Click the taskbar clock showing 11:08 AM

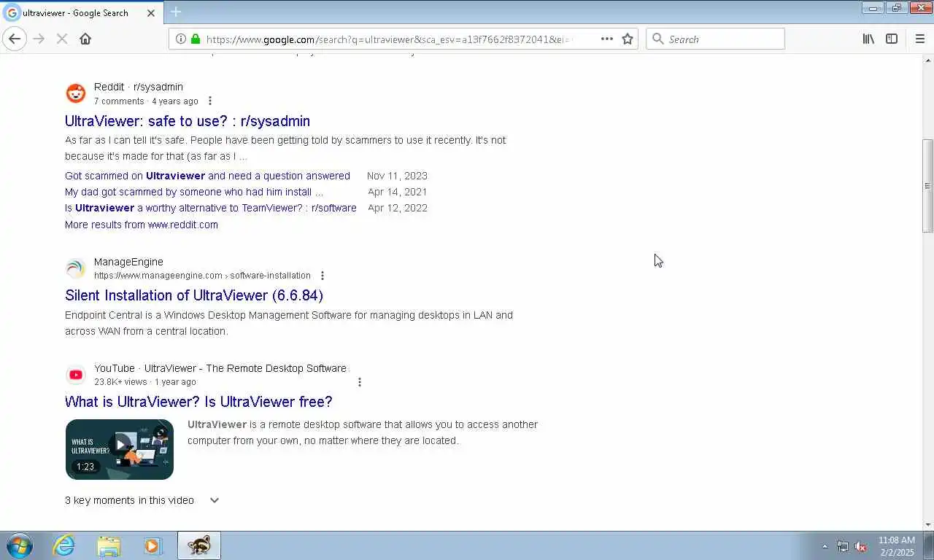coord(896,546)
